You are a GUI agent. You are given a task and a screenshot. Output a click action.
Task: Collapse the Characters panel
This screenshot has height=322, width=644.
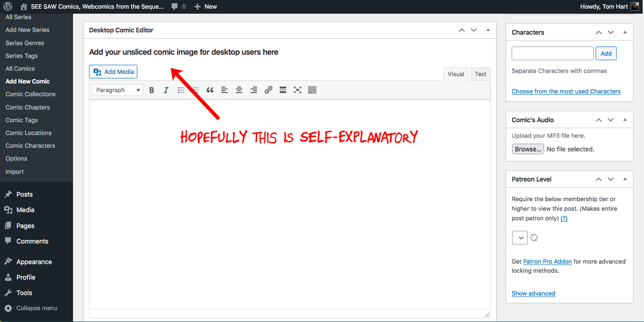[x=625, y=32]
